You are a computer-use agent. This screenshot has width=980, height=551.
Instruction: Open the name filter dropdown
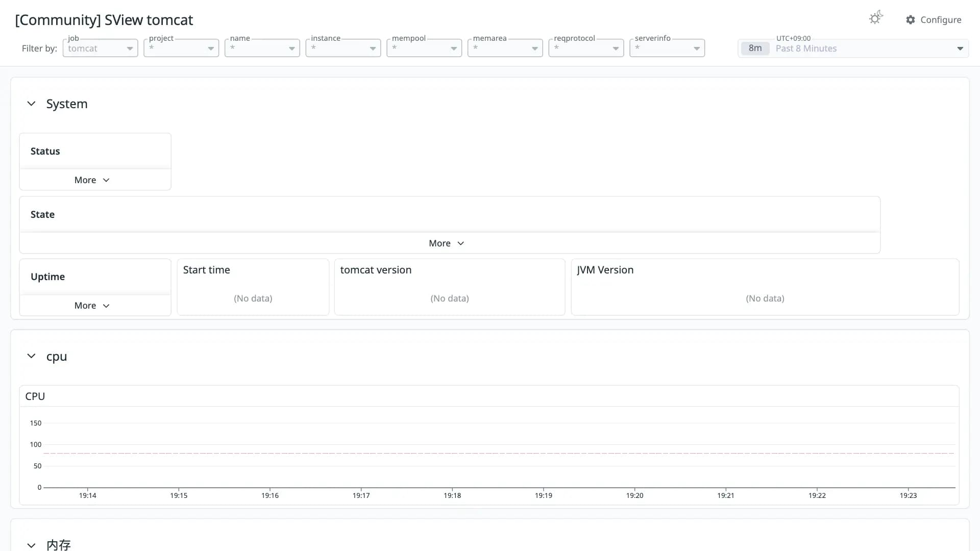point(262,48)
